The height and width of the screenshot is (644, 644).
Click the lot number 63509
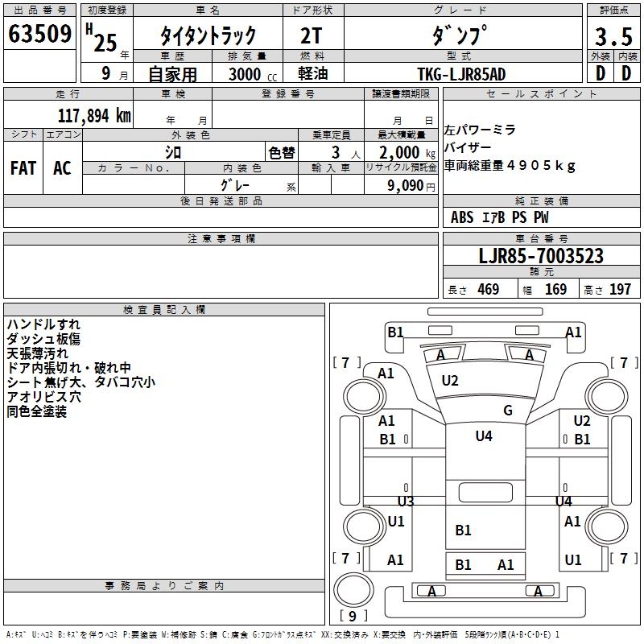[39, 35]
